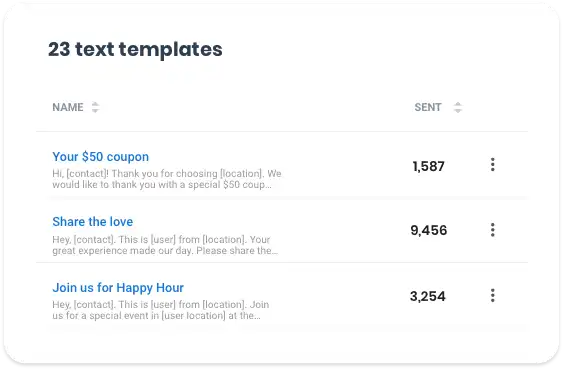Click the Happy Hour message preview text
The image size is (563, 370).
pyautogui.click(x=160, y=310)
